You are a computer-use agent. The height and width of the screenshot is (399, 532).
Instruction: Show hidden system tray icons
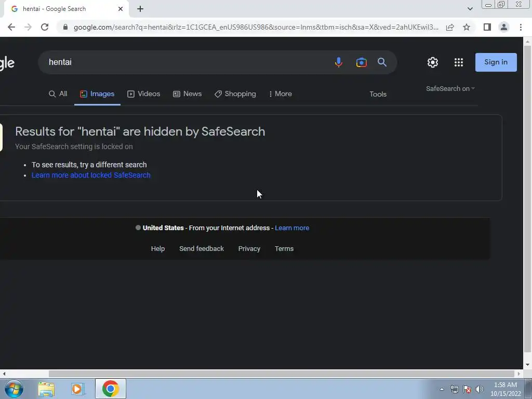click(442, 389)
